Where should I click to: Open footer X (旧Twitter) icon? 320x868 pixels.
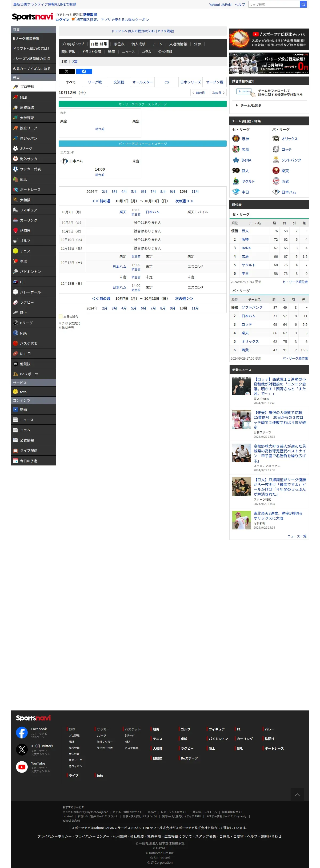[x=22, y=749]
